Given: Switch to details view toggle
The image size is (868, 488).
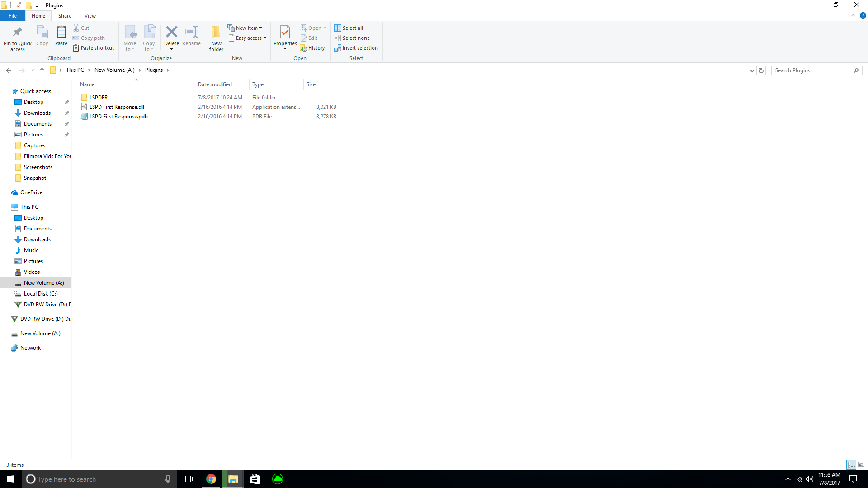Looking at the screenshot, I should click(851, 465).
